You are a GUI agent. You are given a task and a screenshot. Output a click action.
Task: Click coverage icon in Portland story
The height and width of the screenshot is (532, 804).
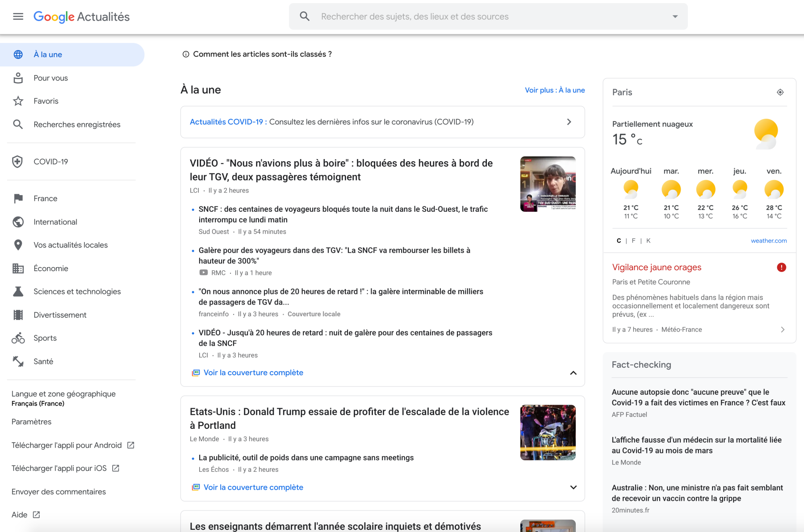pos(196,487)
